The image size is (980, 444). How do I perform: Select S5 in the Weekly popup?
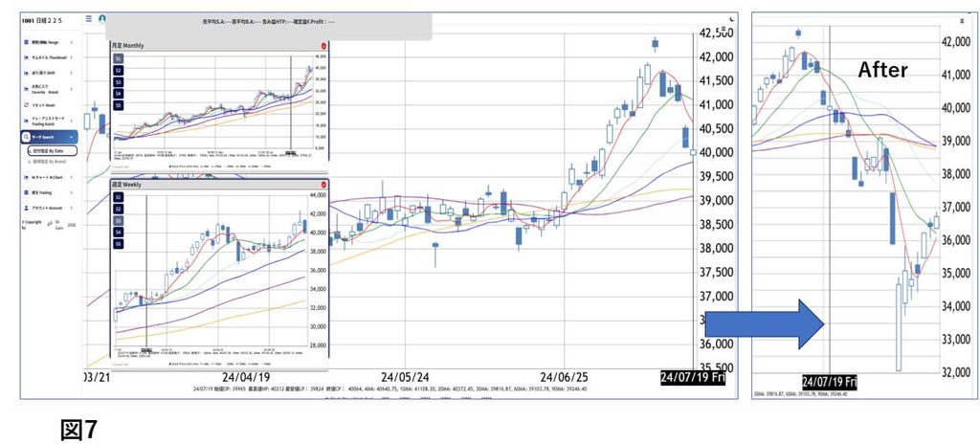[118, 244]
